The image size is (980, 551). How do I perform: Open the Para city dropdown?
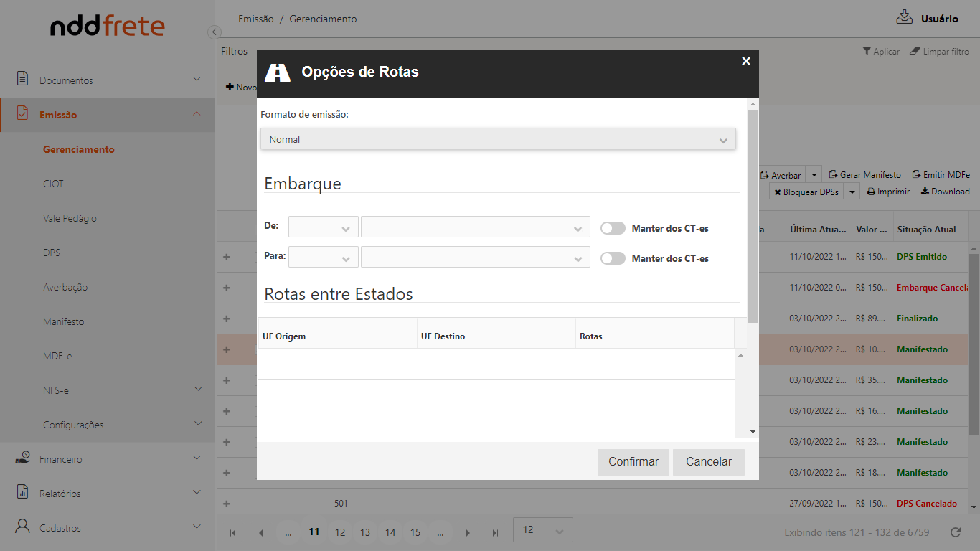(x=475, y=258)
